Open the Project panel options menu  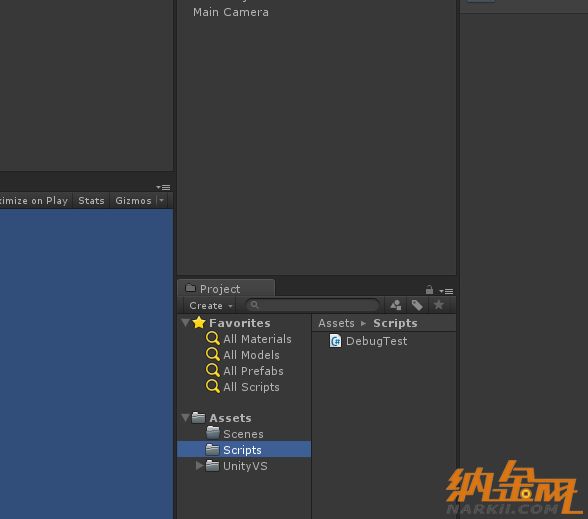tap(446, 291)
